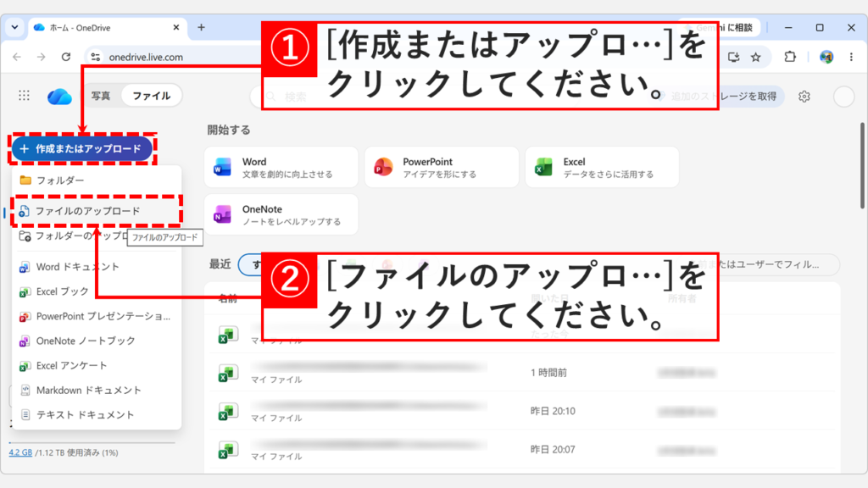Click the 最近 section label

220,264
